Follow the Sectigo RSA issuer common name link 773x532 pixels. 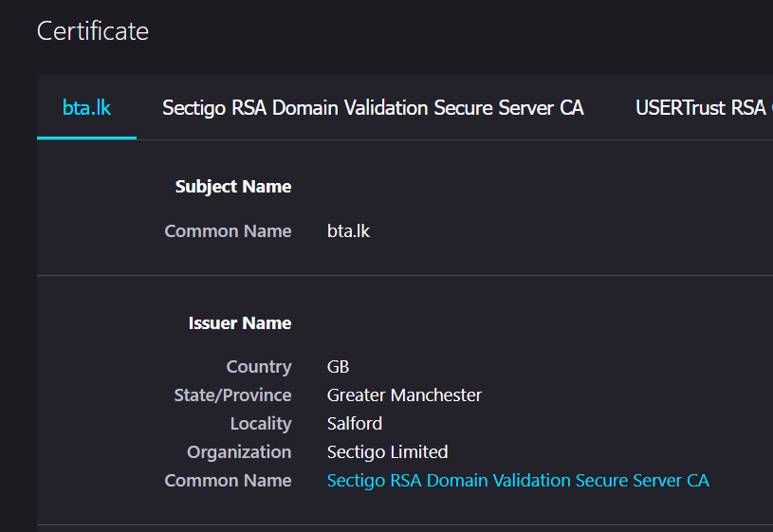(518, 480)
